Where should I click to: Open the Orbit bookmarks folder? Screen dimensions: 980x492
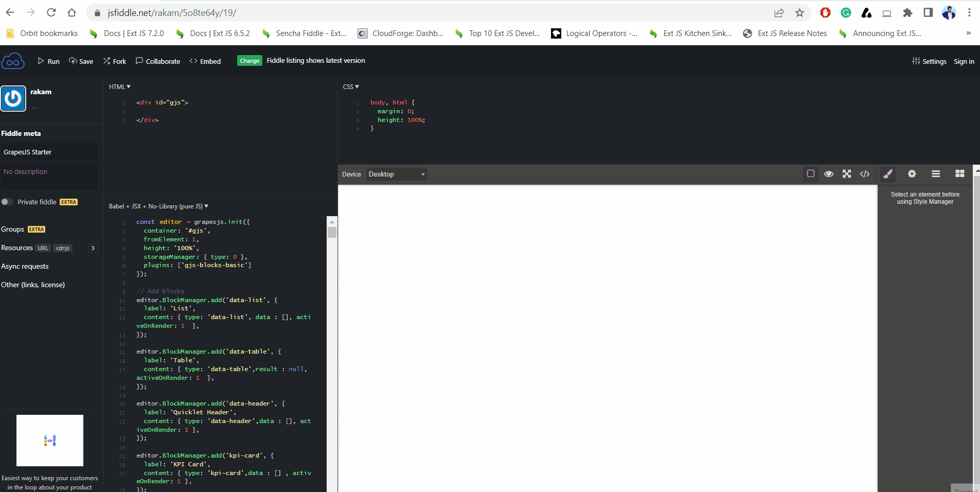[42, 33]
